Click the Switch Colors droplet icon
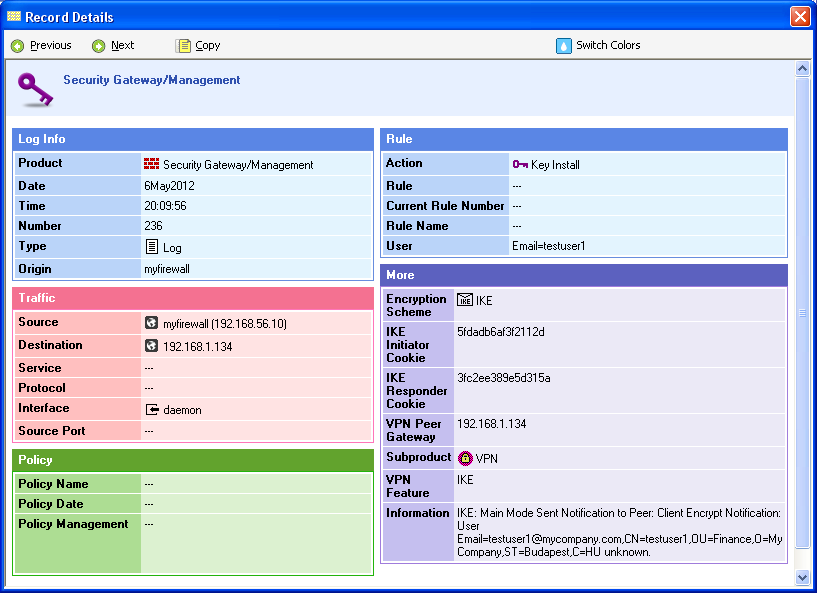Screen dimensions: 817x593 click(x=563, y=46)
